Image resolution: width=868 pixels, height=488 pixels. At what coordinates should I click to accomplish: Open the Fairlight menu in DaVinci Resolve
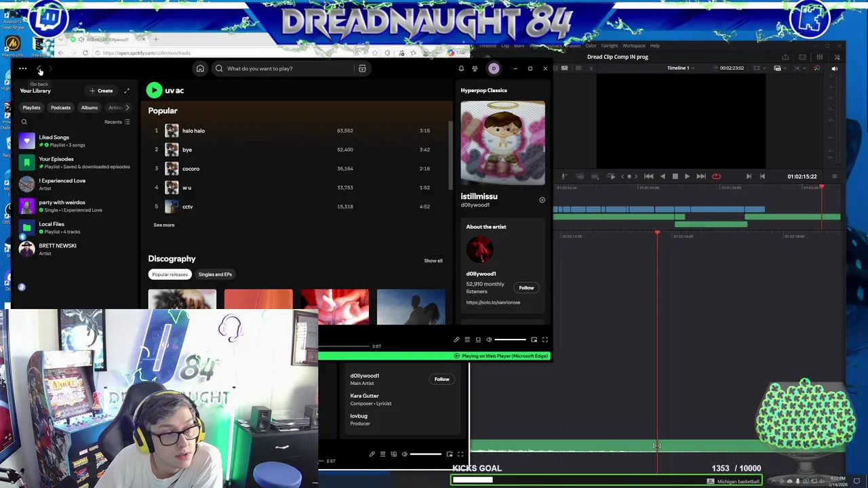(x=610, y=45)
